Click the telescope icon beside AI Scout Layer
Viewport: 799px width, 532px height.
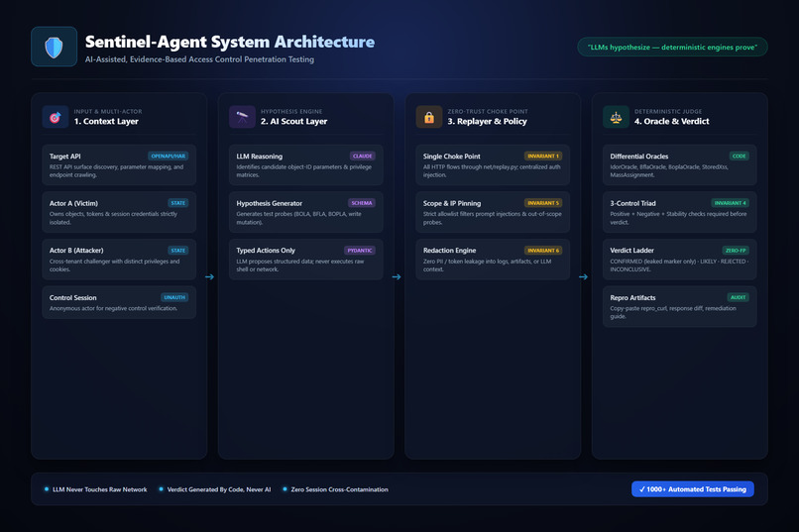(242, 117)
